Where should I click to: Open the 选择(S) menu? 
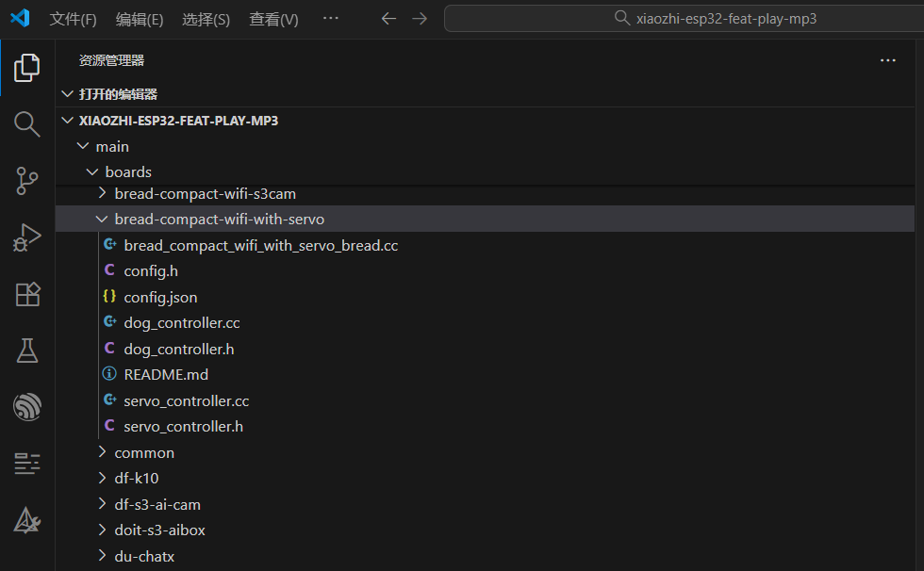[206, 19]
